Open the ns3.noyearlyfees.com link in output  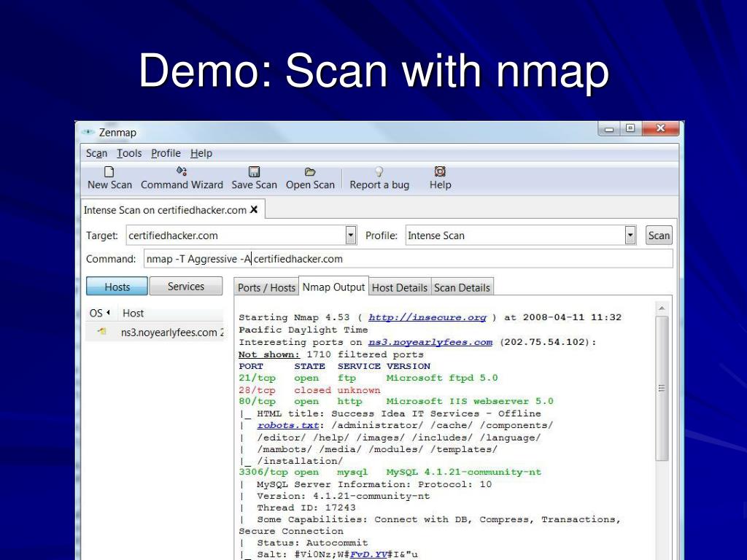(x=430, y=343)
